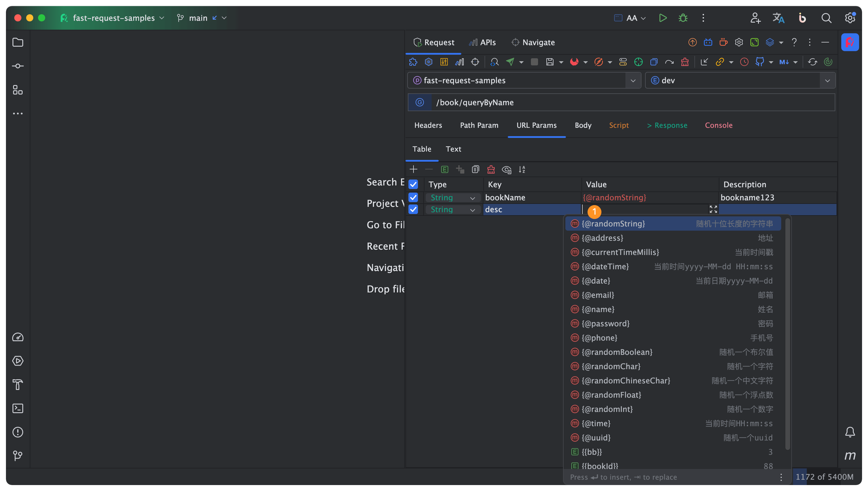Click the completion popup scrollbar
The height and width of the screenshot is (491, 868).
pyautogui.click(x=787, y=334)
